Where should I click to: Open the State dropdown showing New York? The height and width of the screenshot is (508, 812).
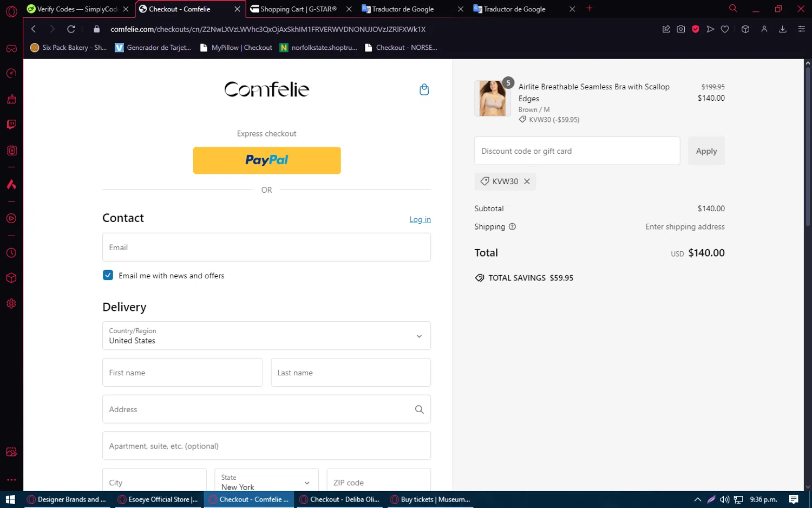pyautogui.click(x=266, y=480)
